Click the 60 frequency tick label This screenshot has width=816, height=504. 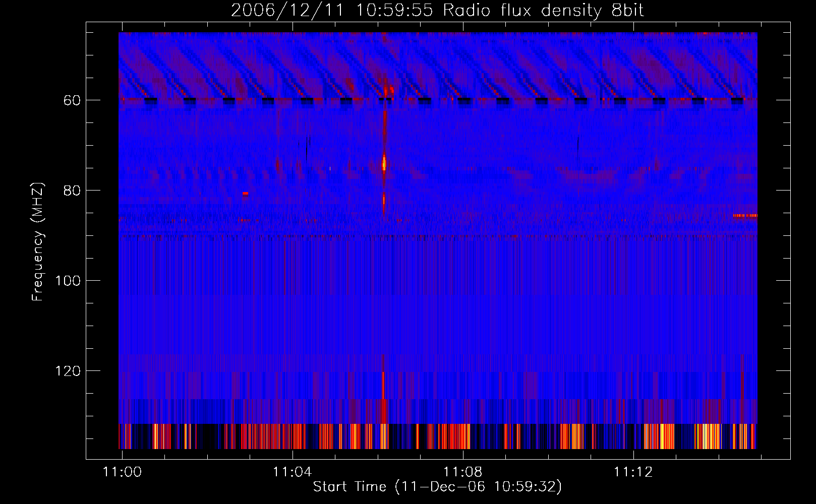(x=72, y=100)
